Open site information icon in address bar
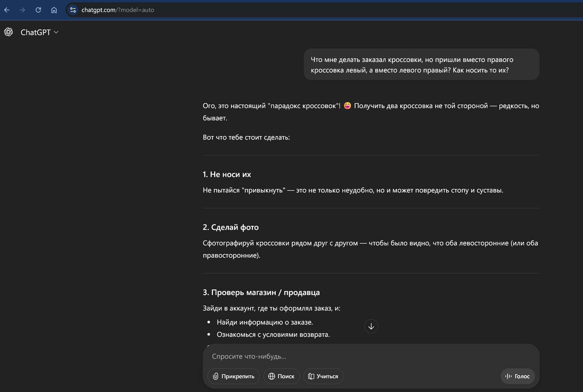This screenshot has width=583, height=392. point(73,10)
